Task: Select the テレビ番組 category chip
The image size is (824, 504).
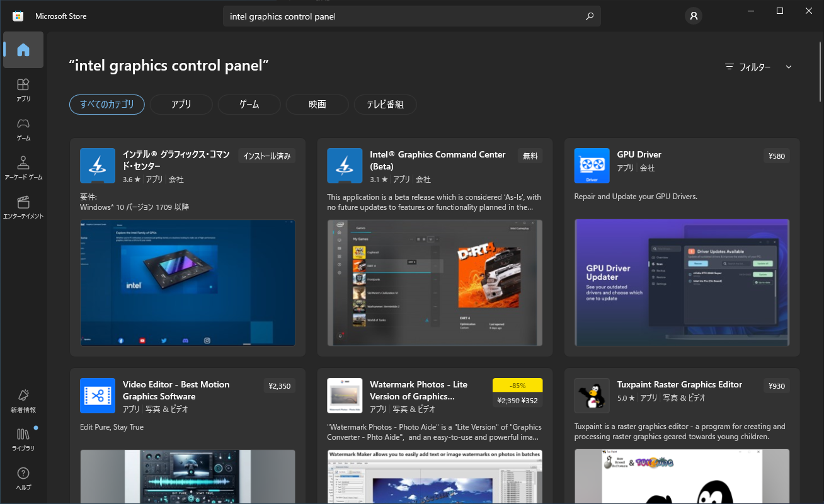Action: click(386, 105)
